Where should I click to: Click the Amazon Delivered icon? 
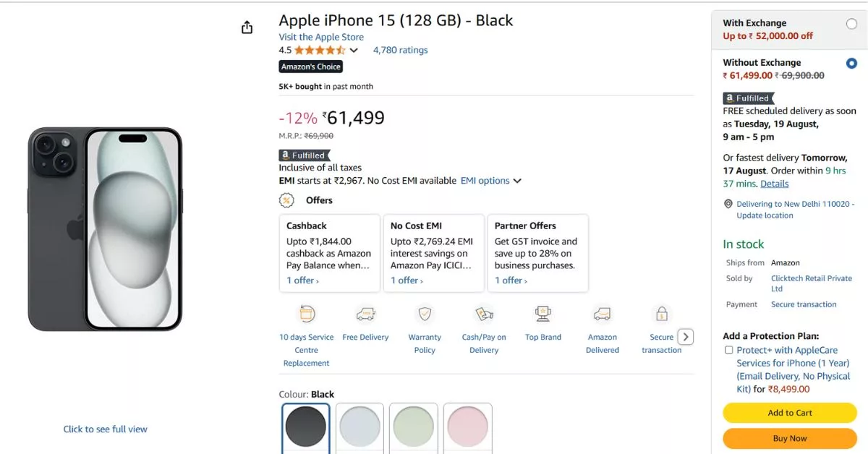click(x=603, y=314)
